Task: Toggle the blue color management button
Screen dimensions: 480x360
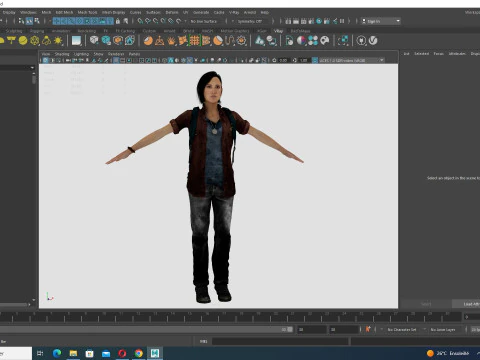Action: 315,60
